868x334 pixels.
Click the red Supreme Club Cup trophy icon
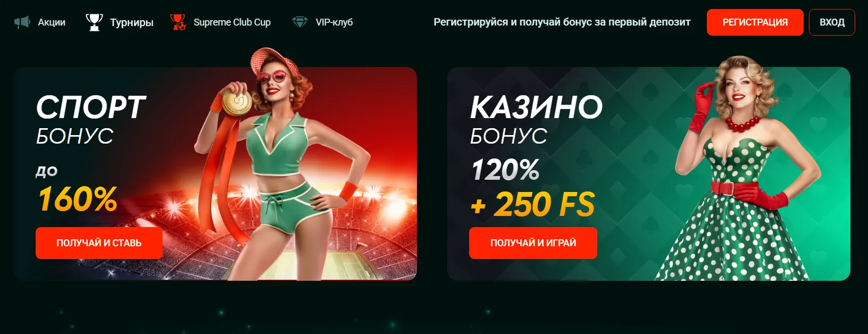178,22
